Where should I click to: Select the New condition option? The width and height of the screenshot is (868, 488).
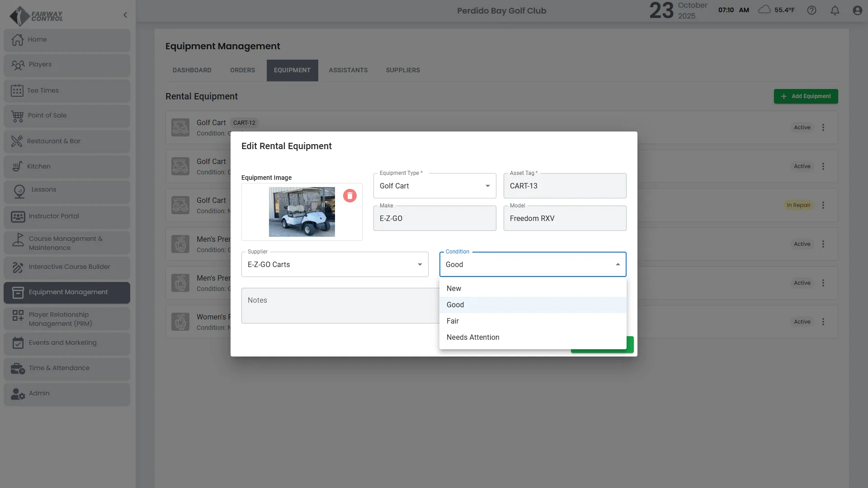tap(454, 288)
